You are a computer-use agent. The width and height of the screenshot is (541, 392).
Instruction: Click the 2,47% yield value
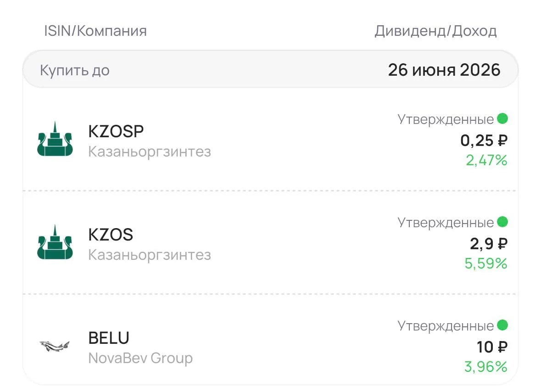pos(486,160)
